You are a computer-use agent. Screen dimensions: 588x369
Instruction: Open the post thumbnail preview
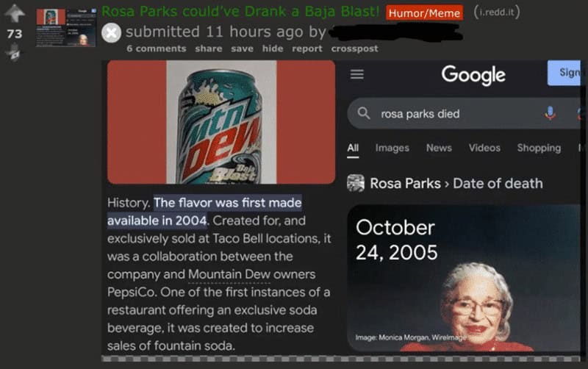[66, 27]
